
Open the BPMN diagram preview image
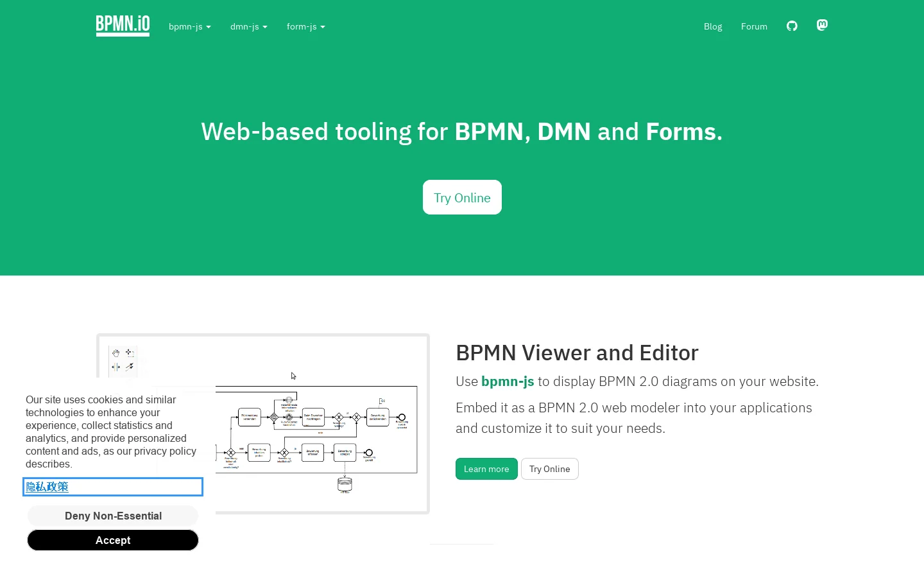(x=263, y=424)
